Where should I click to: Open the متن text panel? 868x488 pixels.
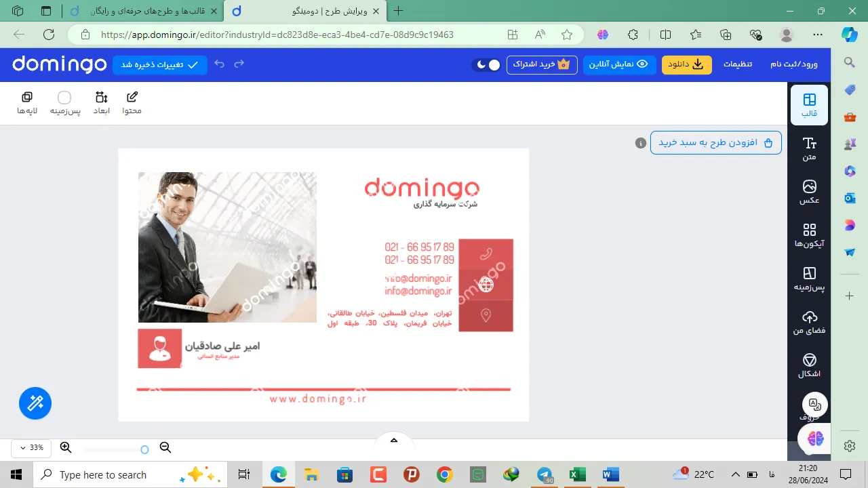point(809,148)
